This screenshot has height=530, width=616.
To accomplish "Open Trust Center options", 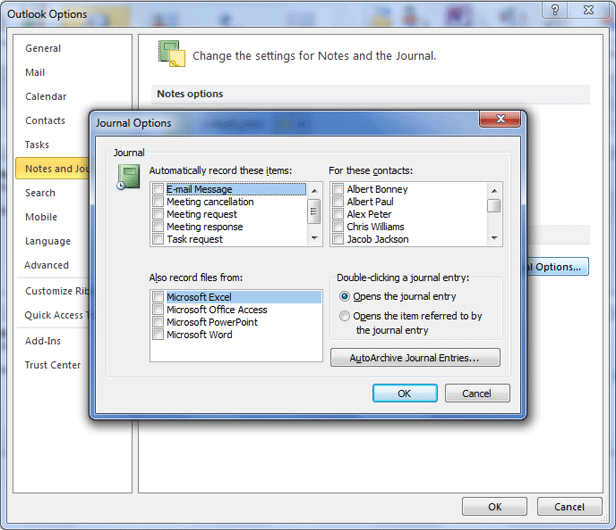I will click(x=53, y=365).
